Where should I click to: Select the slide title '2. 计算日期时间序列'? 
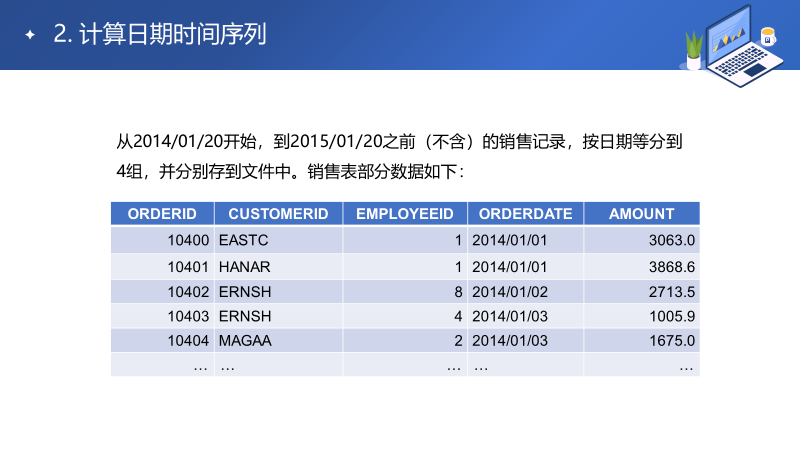coord(159,35)
